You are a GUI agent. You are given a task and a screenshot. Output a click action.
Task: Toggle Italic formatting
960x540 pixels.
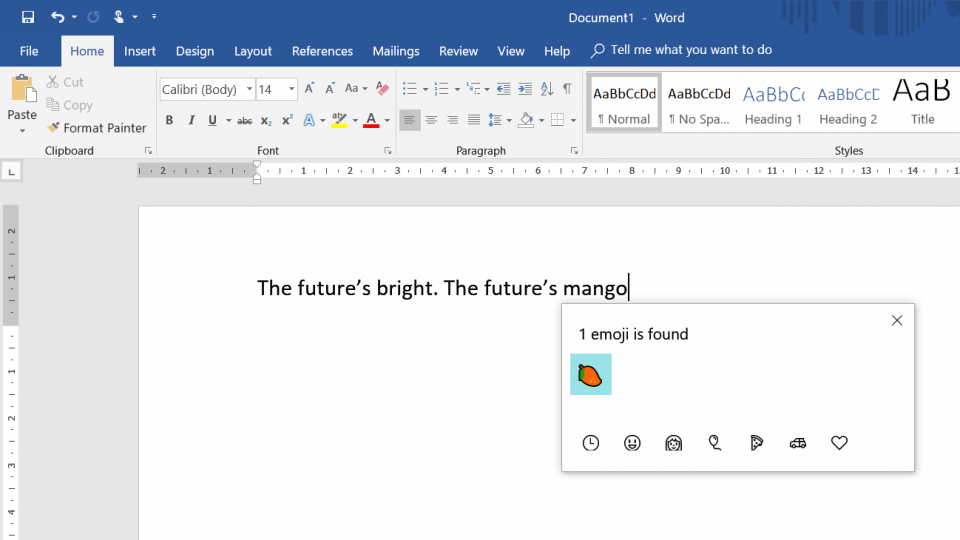pos(191,120)
